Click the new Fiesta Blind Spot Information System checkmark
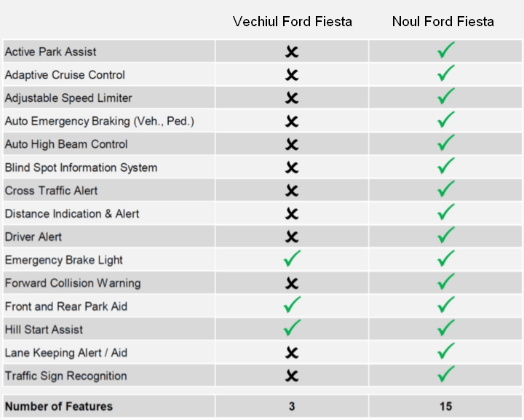 [x=446, y=167]
